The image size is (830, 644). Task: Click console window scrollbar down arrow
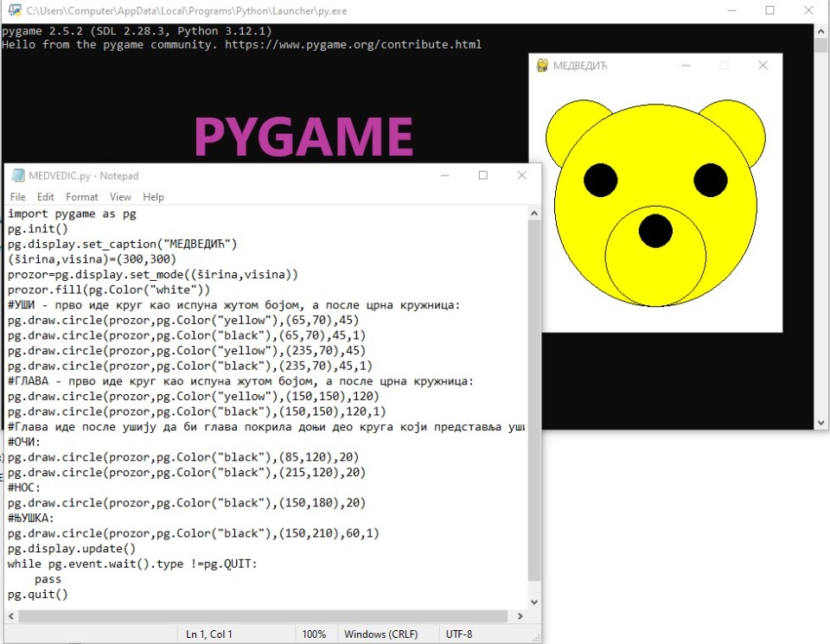point(821,423)
